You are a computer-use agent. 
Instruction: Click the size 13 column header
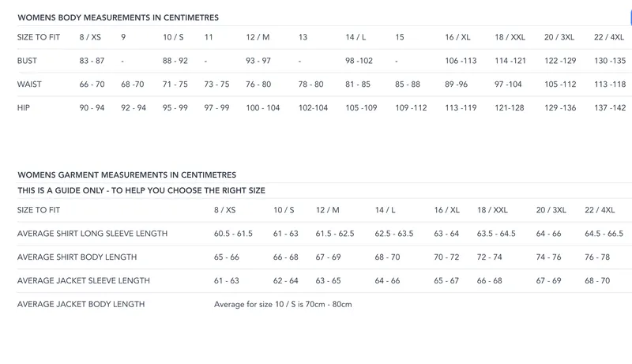(303, 37)
